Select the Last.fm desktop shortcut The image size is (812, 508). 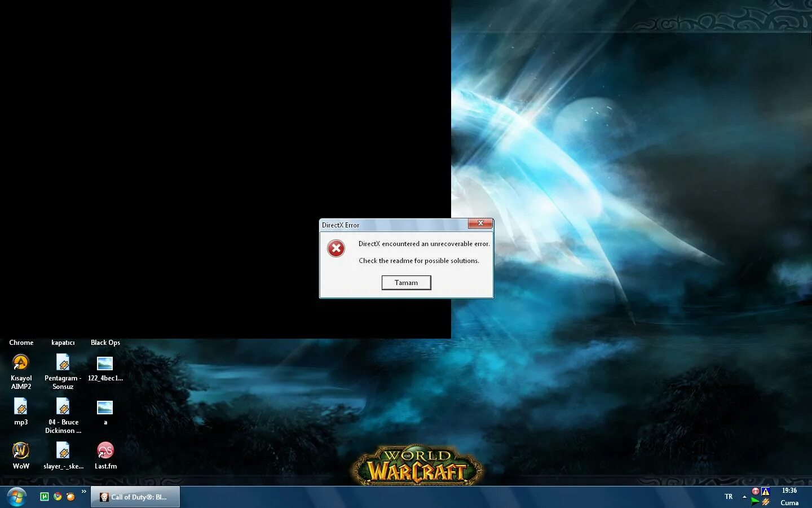(x=105, y=456)
